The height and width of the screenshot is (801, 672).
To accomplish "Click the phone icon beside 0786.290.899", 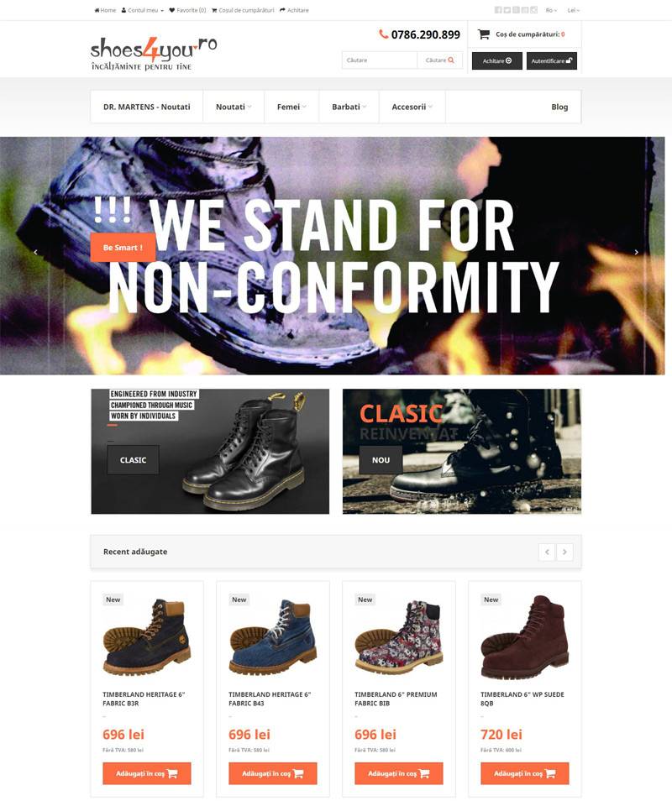I will pyautogui.click(x=383, y=34).
